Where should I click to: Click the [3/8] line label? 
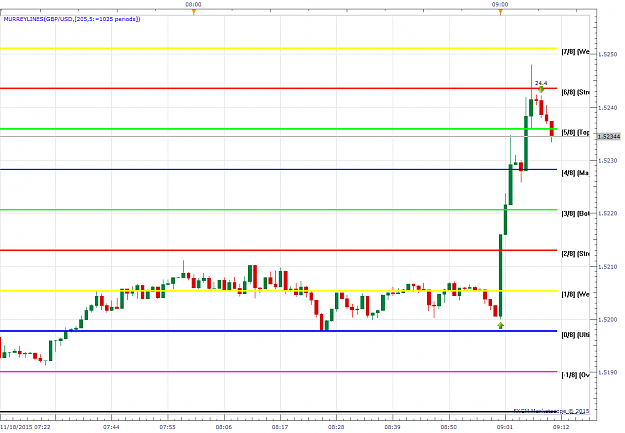(575, 213)
